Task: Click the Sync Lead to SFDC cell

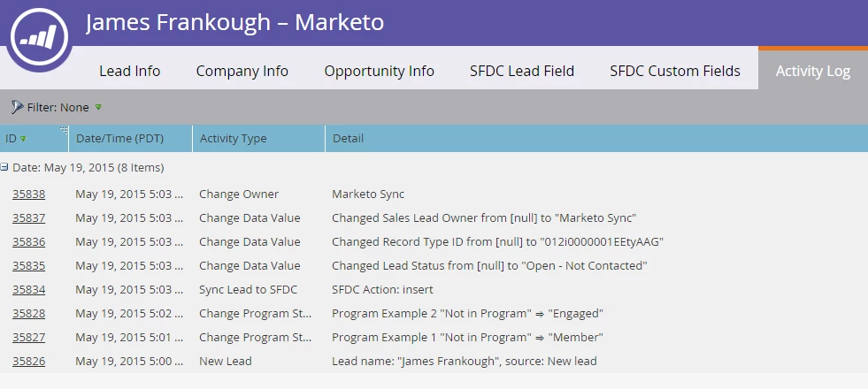Action: point(248,289)
